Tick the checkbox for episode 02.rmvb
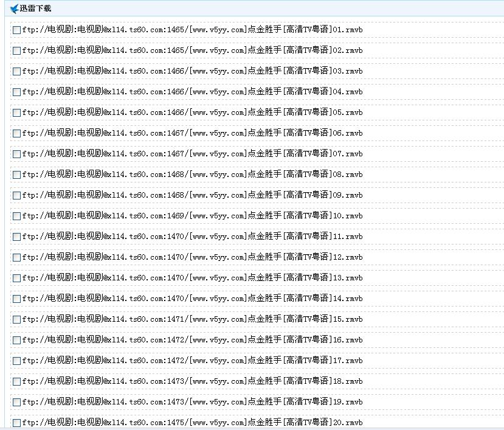Image resolution: width=504 pixels, height=430 pixels. tap(16, 51)
